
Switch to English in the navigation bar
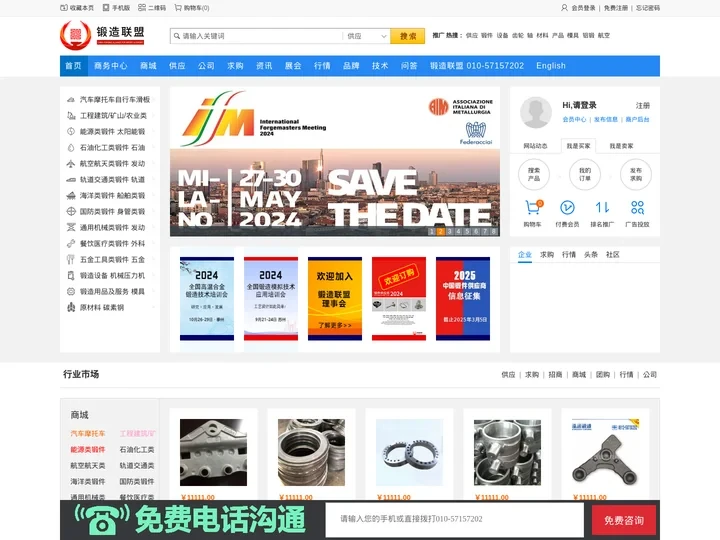click(551, 66)
